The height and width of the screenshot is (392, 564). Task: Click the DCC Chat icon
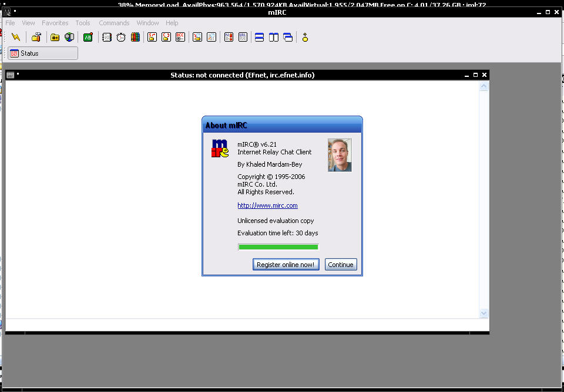166,37
